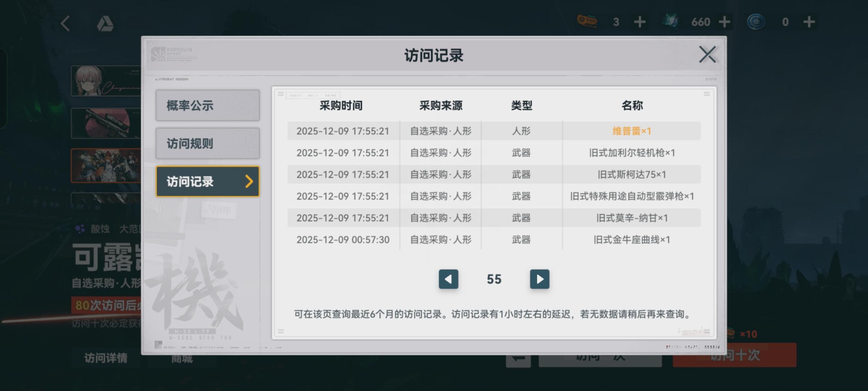The width and height of the screenshot is (868, 391).
Task: Go to next record page arrow
Action: pyautogui.click(x=539, y=279)
